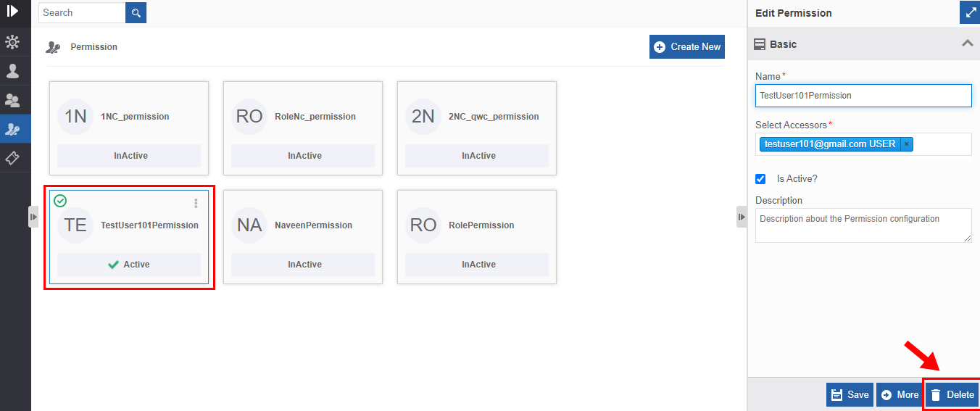Click the Edit Permission panel title
Screen dimensions: 980x411
[794, 13]
